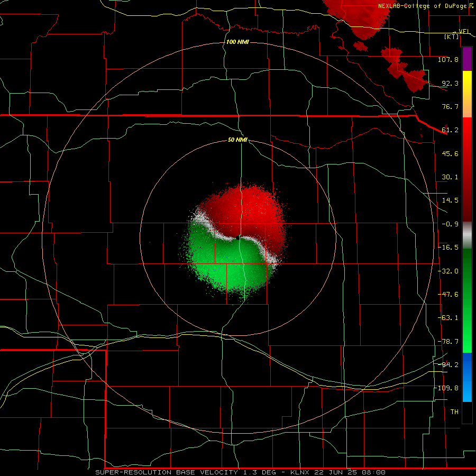Pick the green segment of the color bar

pyautogui.click(x=467, y=300)
